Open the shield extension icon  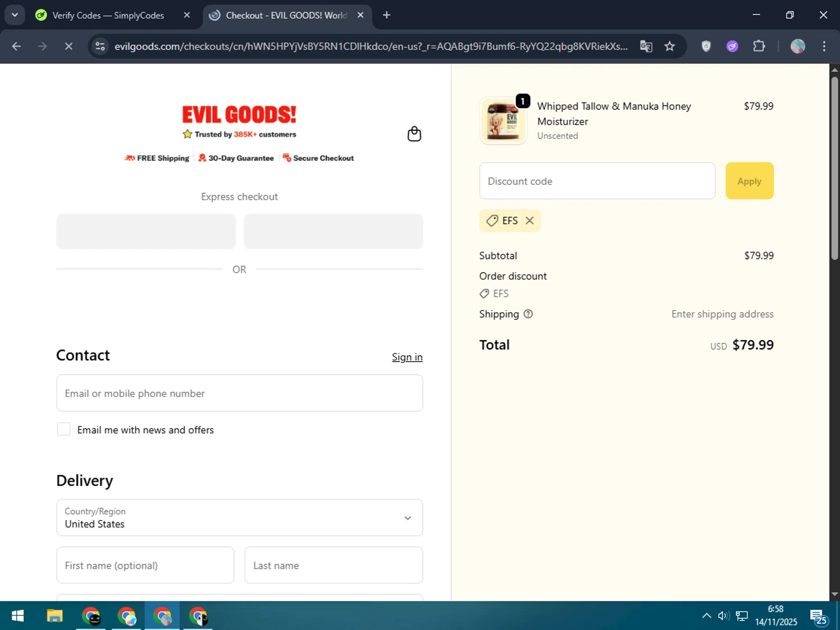(x=706, y=46)
